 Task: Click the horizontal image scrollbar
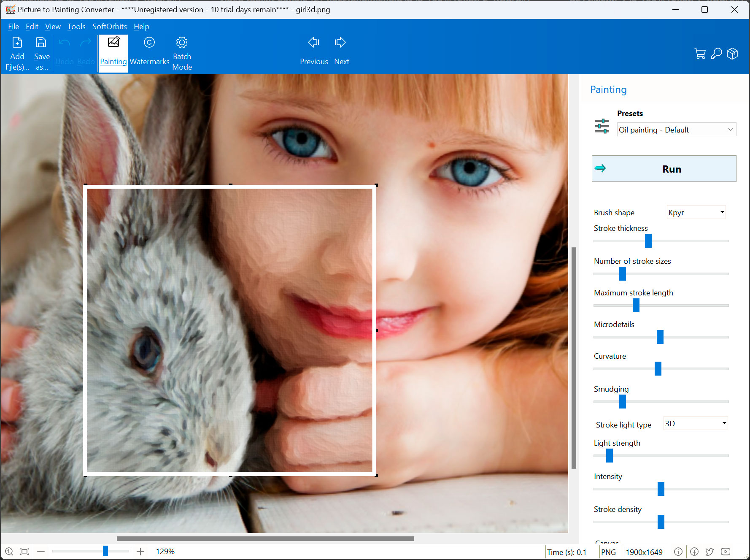coord(265,538)
